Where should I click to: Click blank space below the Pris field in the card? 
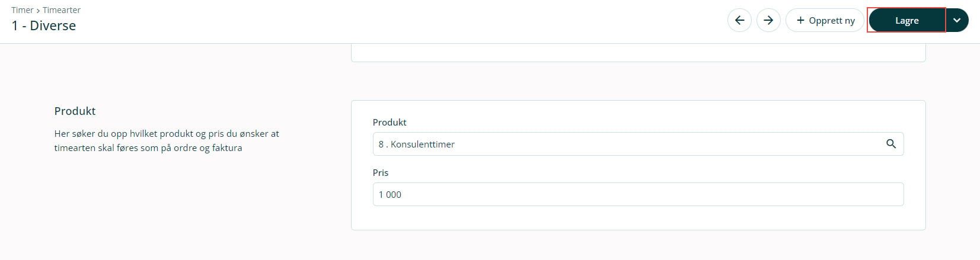637,218
